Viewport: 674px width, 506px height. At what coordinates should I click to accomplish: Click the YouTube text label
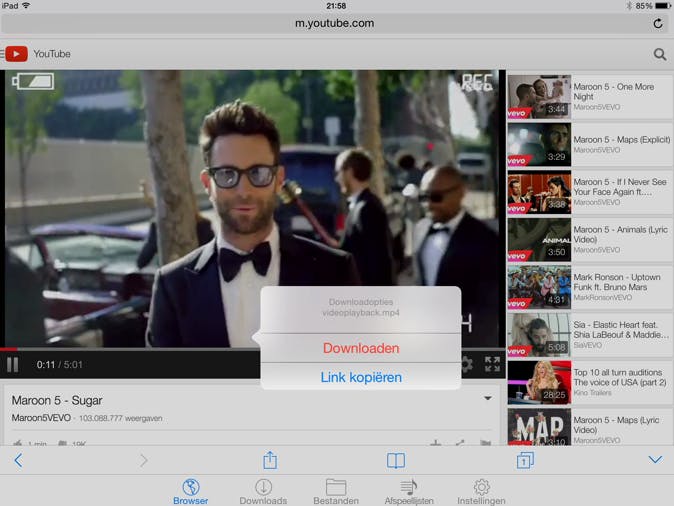(52, 54)
